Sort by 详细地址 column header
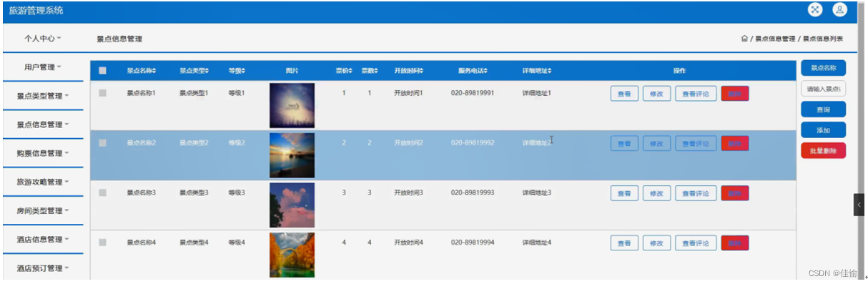 [537, 71]
